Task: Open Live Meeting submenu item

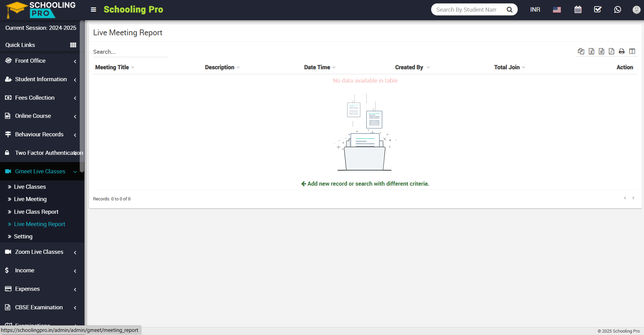Action: (30, 199)
